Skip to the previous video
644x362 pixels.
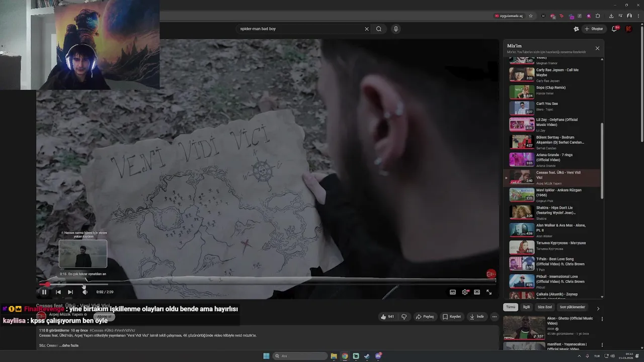point(58,292)
